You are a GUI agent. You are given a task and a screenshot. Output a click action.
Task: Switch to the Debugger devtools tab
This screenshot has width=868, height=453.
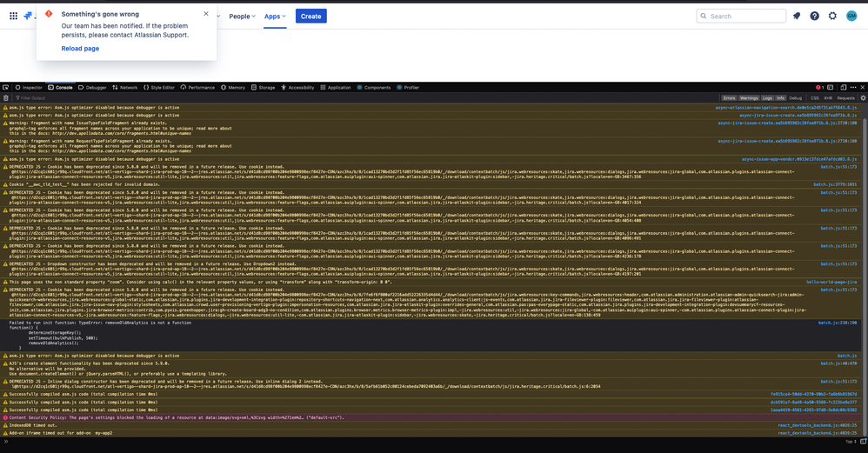click(x=92, y=88)
